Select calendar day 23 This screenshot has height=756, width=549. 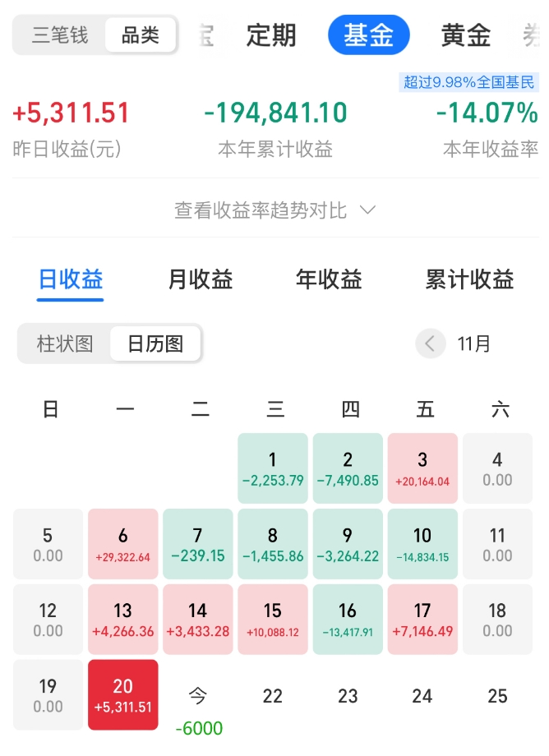[348, 696]
